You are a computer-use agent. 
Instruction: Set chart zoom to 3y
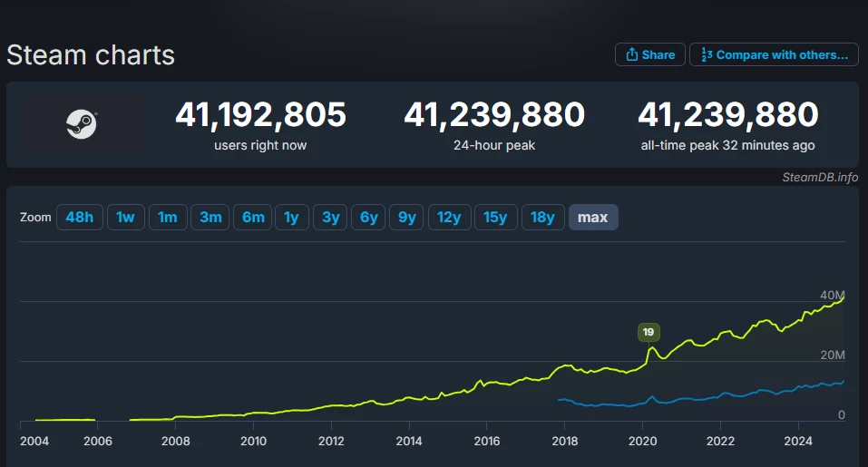(330, 217)
